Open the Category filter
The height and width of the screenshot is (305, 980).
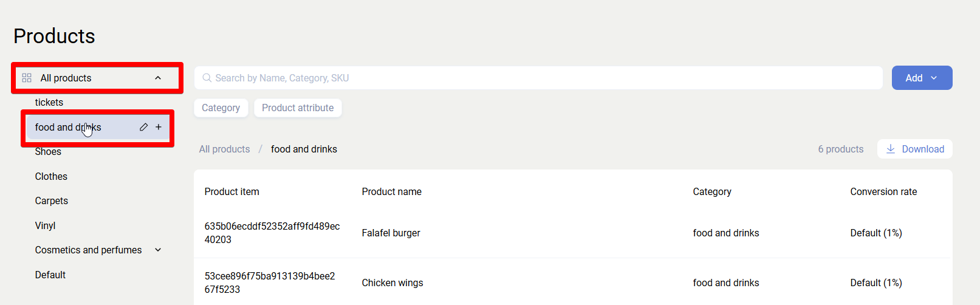221,108
